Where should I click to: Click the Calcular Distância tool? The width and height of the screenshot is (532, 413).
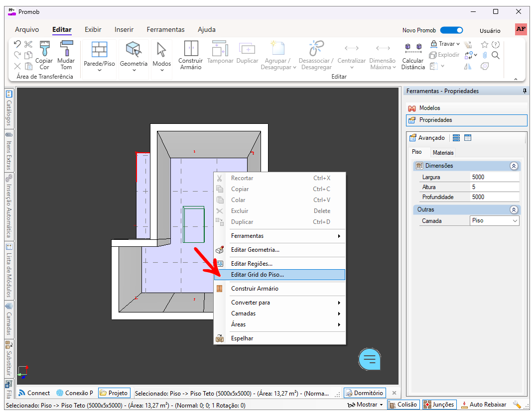point(413,55)
